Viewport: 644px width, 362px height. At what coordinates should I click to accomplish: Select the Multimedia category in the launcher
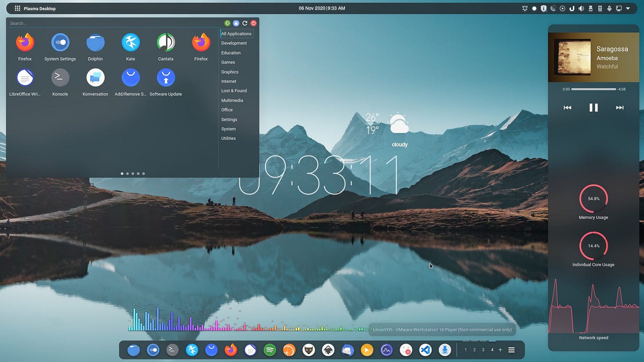232,100
